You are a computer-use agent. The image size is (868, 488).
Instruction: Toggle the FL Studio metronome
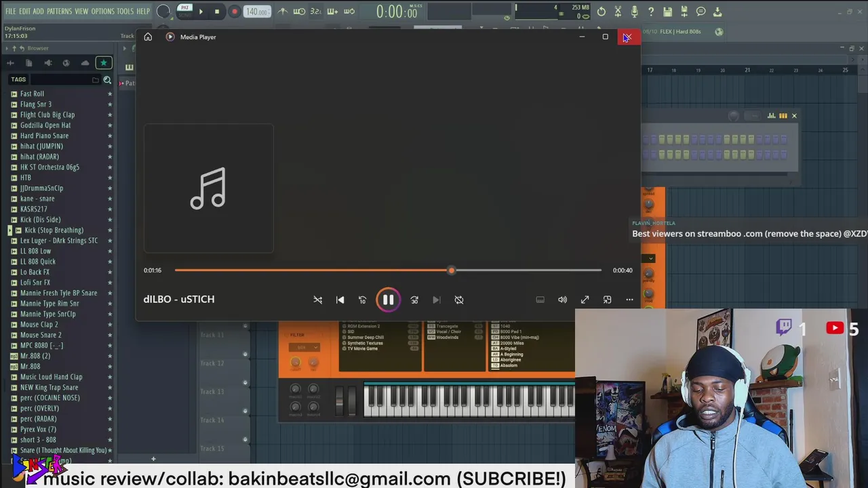coord(282,12)
